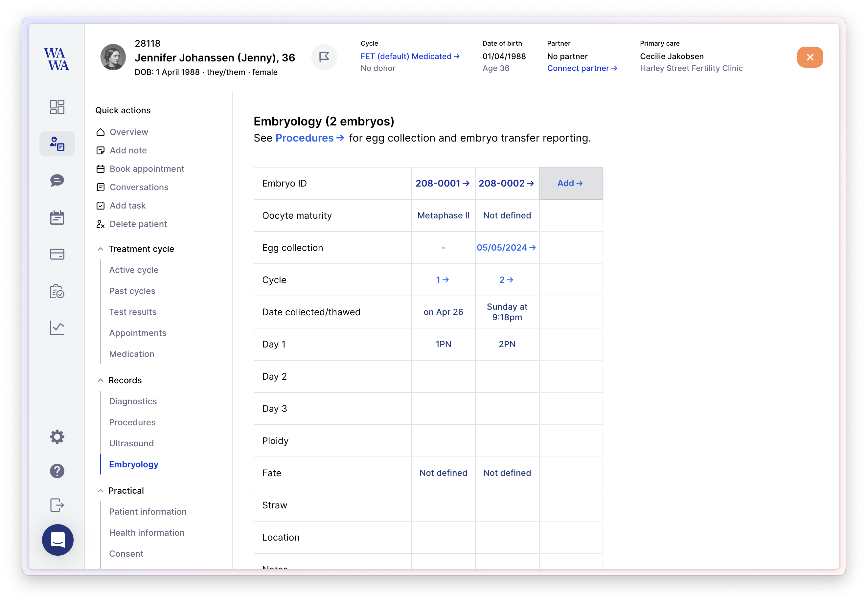Click the patients records sidebar icon
868x603 pixels.
tap(57, 144)
